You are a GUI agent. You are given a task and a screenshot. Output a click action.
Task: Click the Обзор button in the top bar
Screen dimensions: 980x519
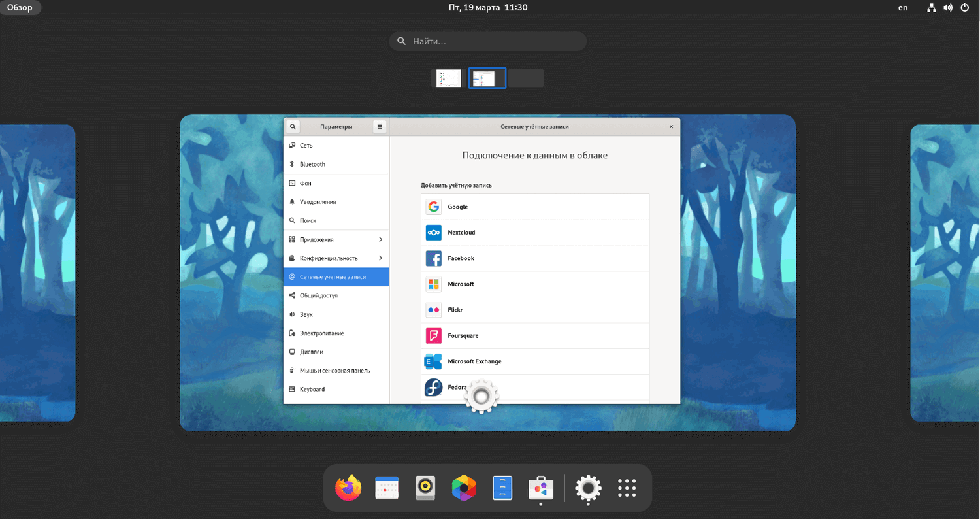coord(20,8)
